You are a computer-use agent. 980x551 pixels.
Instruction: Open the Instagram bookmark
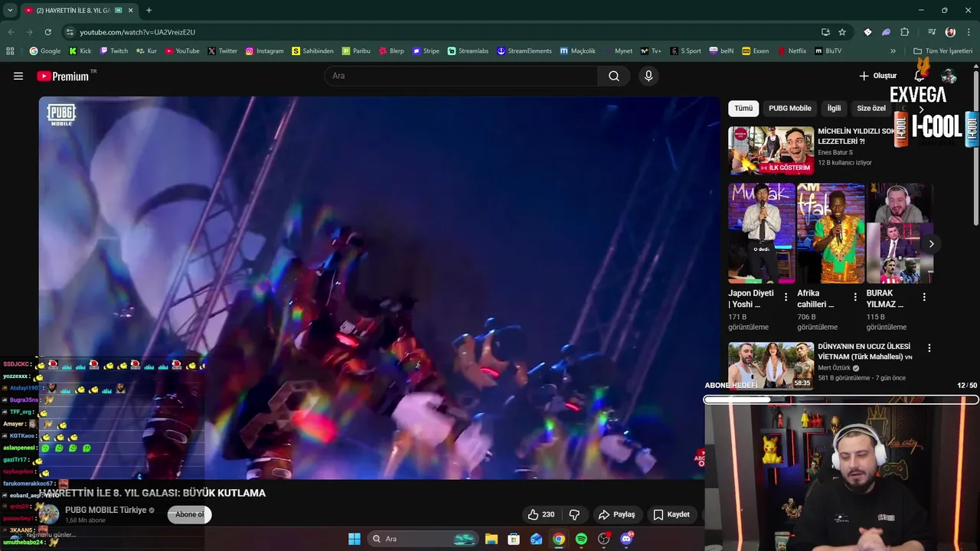264,51
